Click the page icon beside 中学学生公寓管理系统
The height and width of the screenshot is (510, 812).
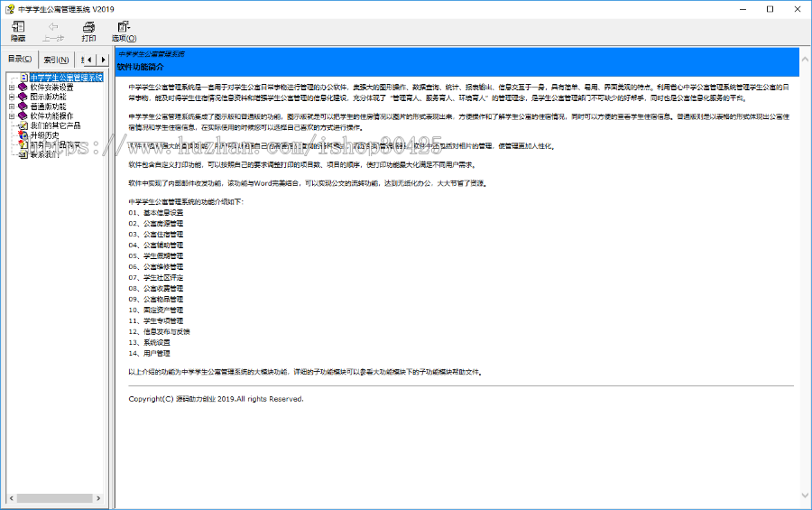tap(23, 78)
